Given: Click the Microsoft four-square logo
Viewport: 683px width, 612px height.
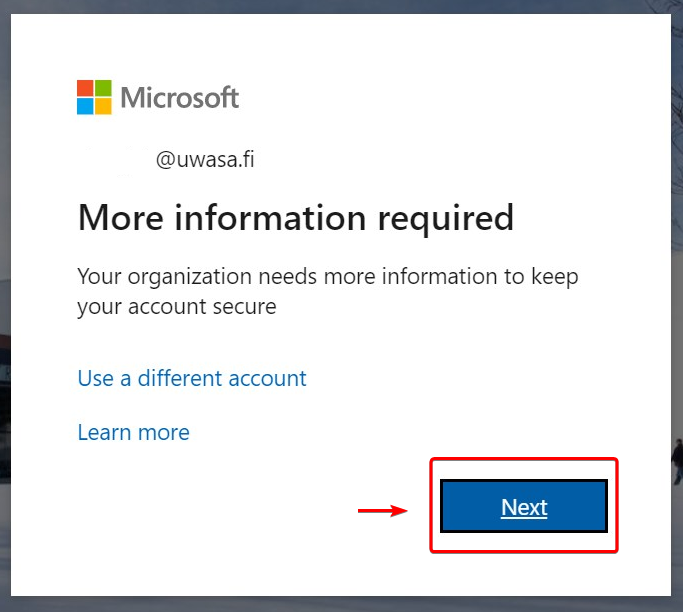Looking at the screenshot, I should point(94,97).
